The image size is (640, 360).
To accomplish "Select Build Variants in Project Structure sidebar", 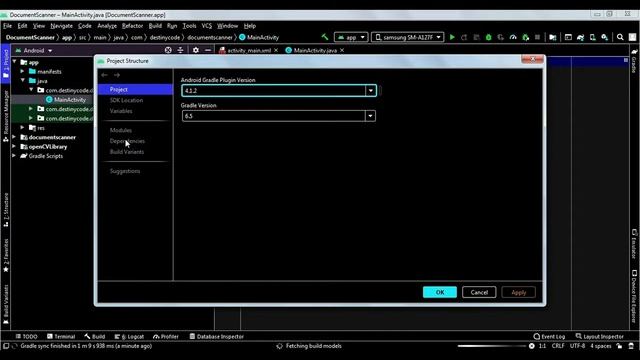I will coord(127,151).
